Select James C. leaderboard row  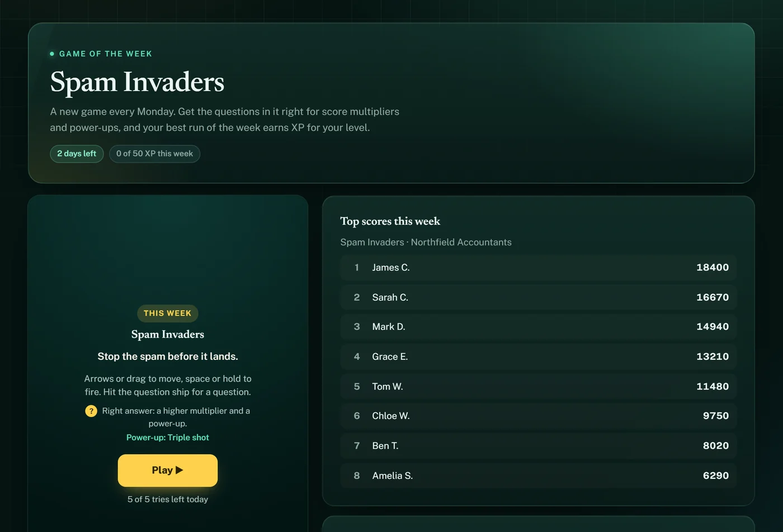tap(539, 268)
